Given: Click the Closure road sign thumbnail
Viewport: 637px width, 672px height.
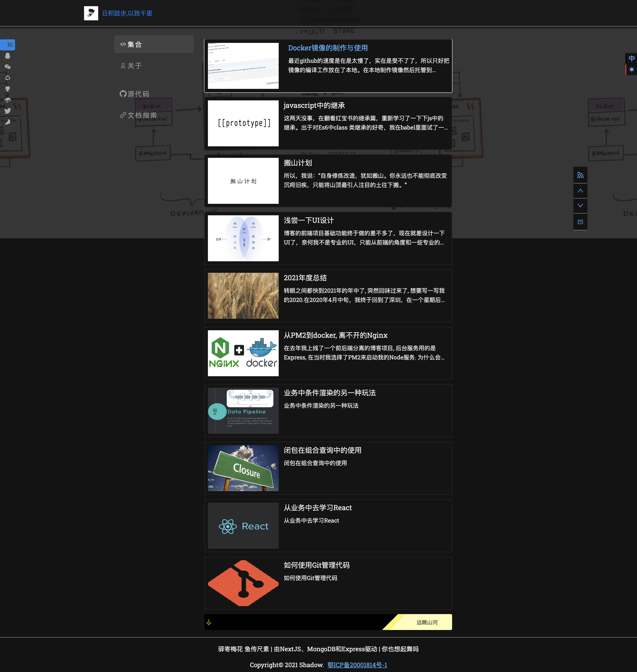Looking at the screenshot, I should (243, 468).
